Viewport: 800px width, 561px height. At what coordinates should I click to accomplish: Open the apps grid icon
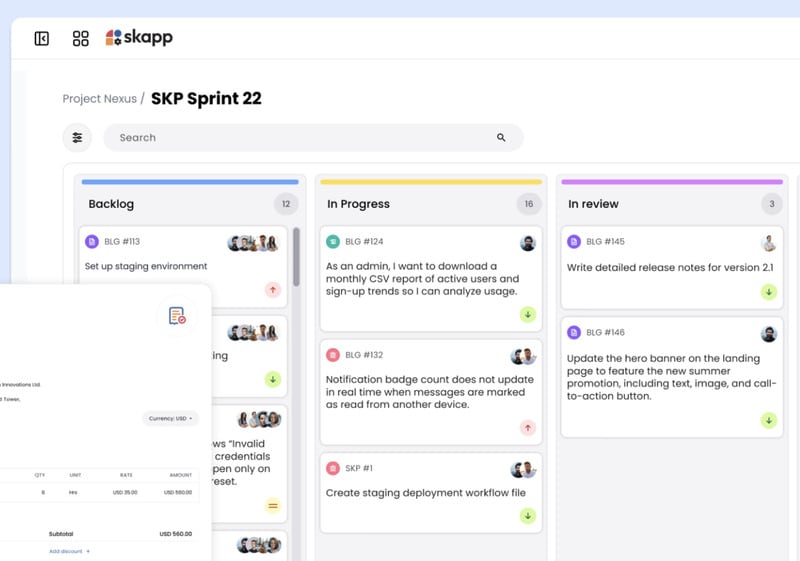point(81,38)
